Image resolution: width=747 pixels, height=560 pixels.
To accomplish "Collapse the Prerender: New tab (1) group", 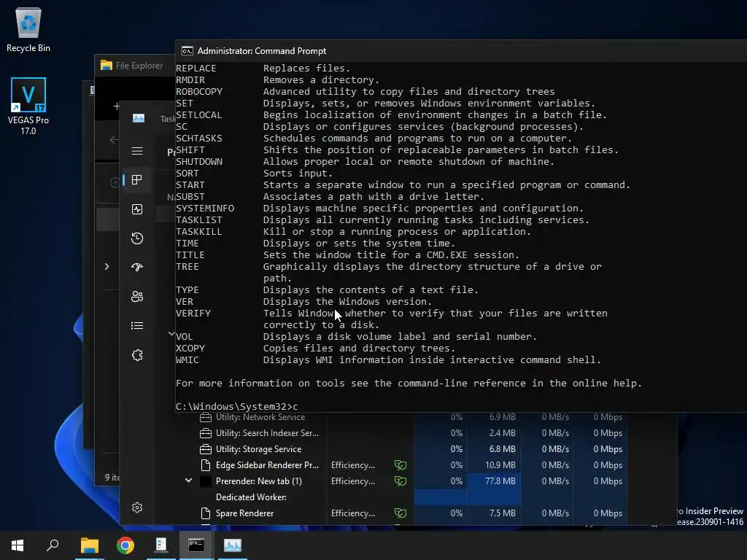I will (x=189, y=481).
